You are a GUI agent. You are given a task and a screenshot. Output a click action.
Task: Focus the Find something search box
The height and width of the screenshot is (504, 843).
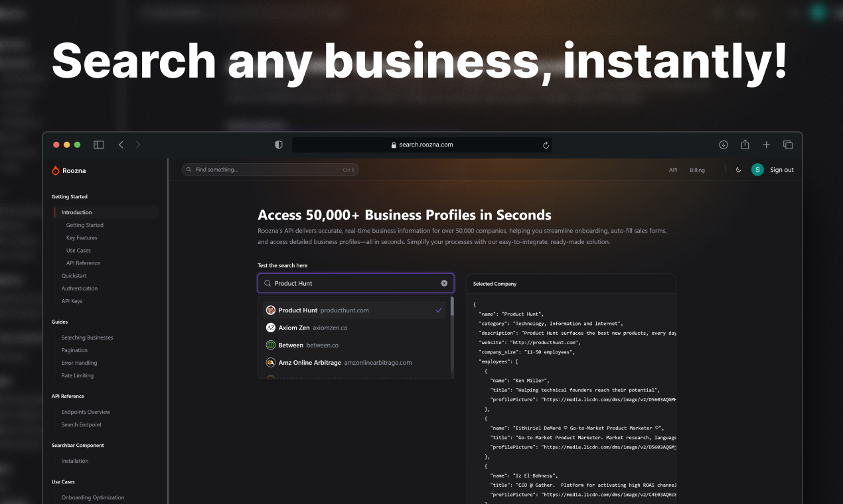click(x=270, y=170)
